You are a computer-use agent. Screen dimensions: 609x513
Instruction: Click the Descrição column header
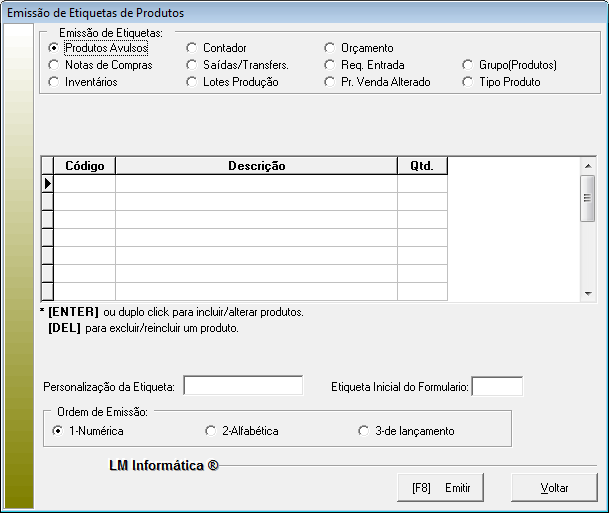256,166
